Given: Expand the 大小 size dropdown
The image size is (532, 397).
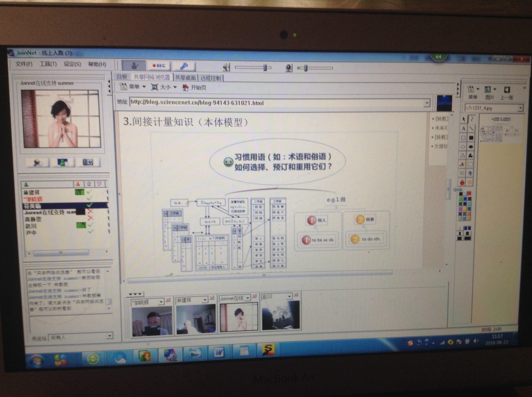Looking at the screenshot, I should click(x=175, y=87).
